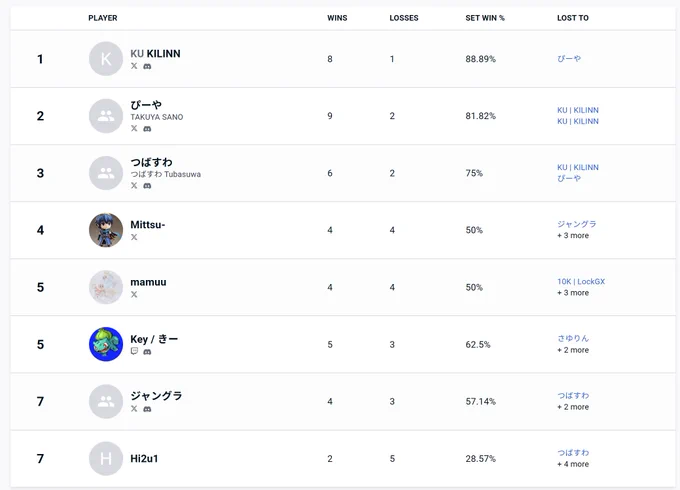The width and height of the screenshot is (680, 490).
Task: Open ぴーや link in KU KILINN's Lost To
Action: (569, 59)
